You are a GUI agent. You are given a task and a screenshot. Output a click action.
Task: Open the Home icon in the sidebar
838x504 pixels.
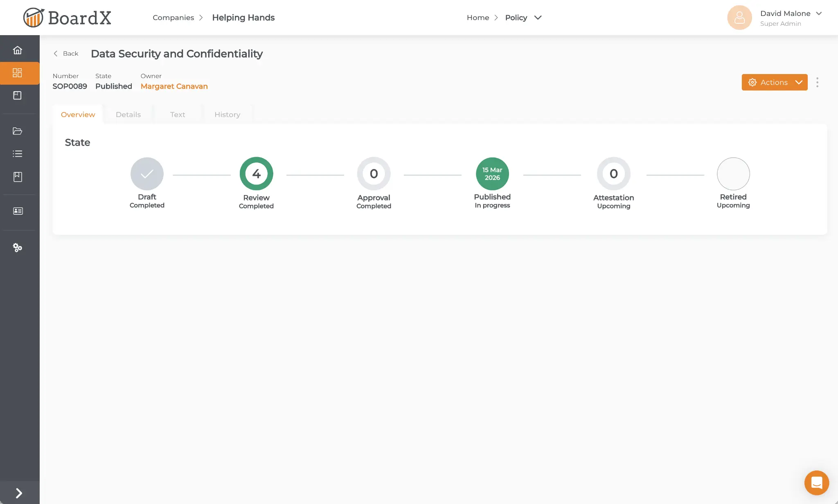tap(18, 49)
